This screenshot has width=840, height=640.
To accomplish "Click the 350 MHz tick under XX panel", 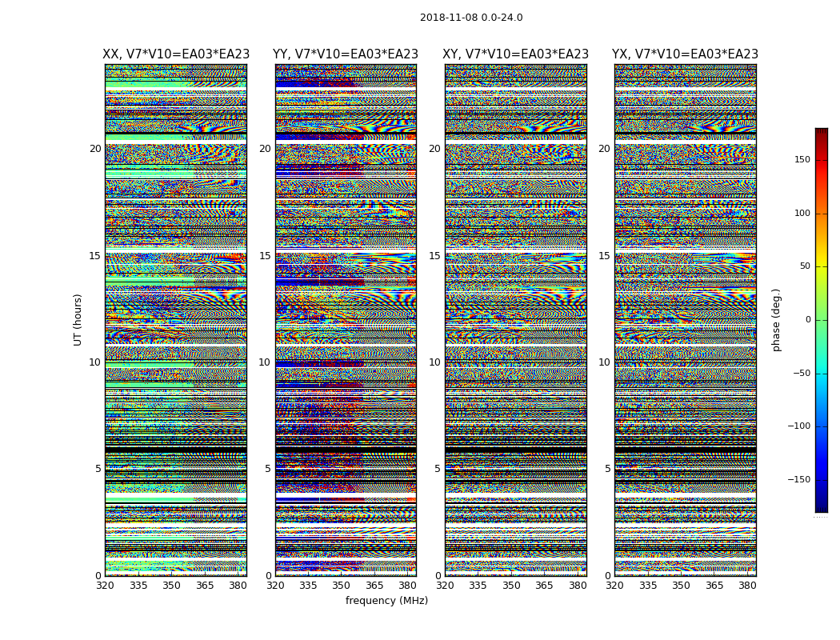I will (x=171, y=586).
